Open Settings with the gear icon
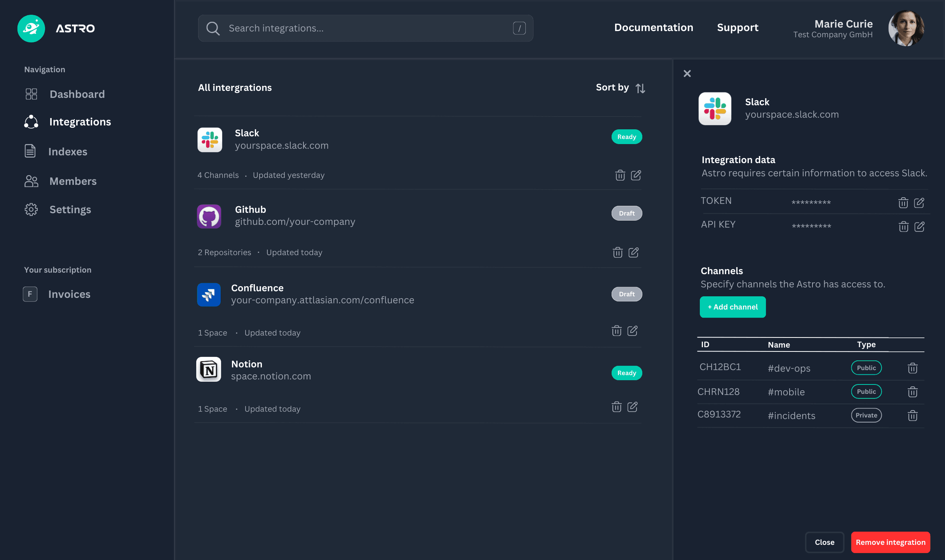Screen dimensions: 945x560 (31, 209)
